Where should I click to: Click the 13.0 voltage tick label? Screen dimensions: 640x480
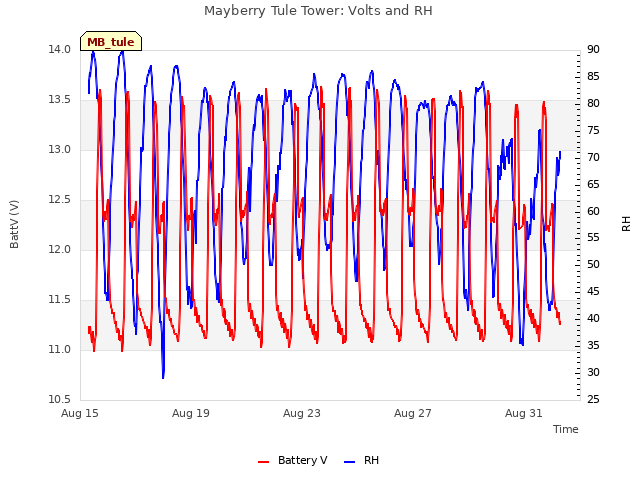pos(60,150)
